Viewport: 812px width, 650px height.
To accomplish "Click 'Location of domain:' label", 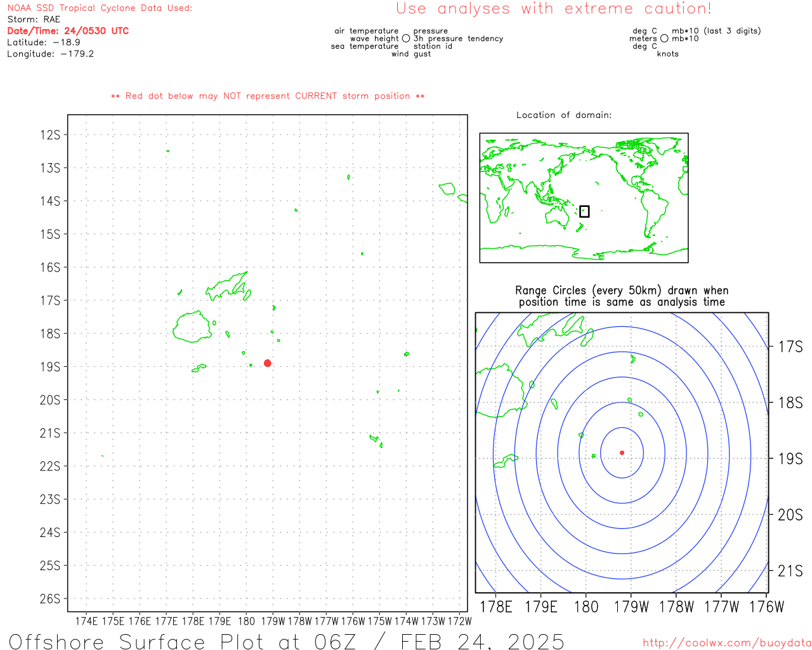I will pos(564,115).
